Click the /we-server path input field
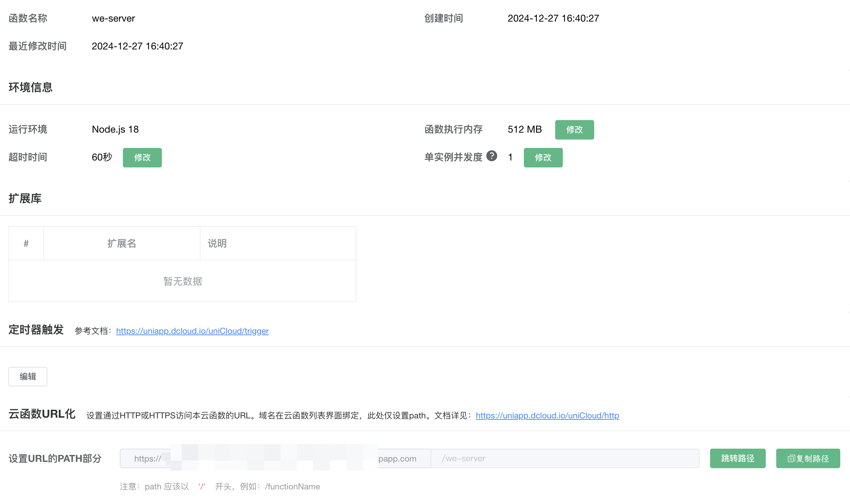 coord(565,458)
